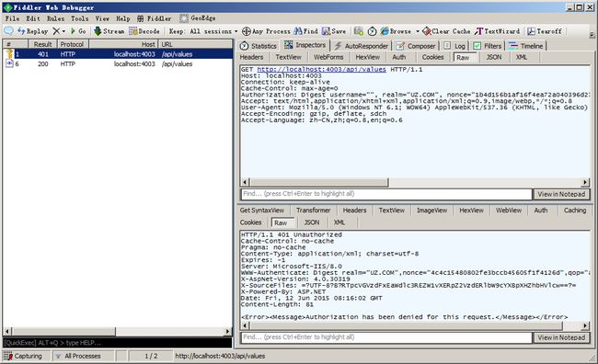Image resolution: width=598 pixels, height=364 pixels.
Task: Switch to the Timeline tab
Action: click(526, 46)
